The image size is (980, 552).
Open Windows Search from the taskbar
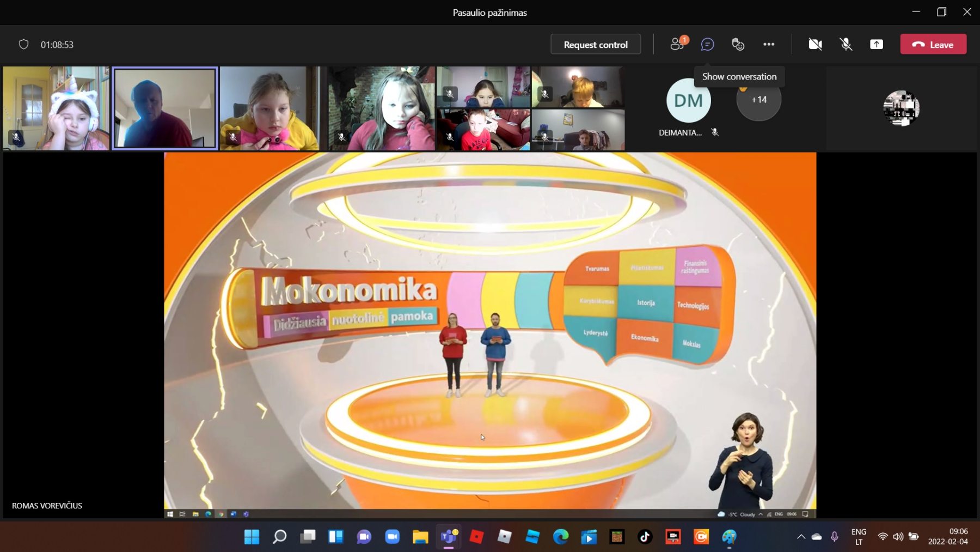tap(280, 537)
